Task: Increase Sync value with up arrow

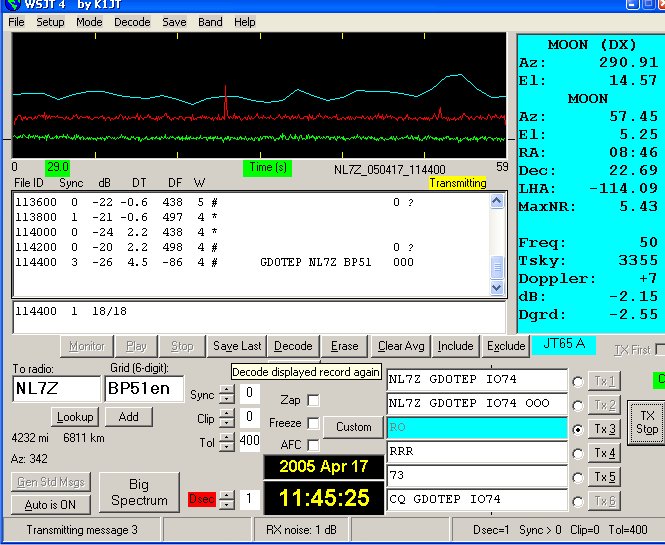Action: 227,390
